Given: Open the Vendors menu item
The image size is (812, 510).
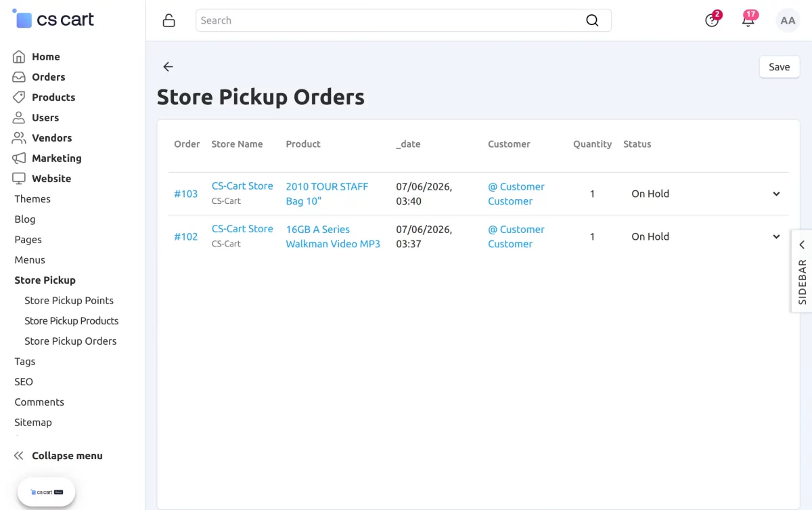Looking at the screenshot, I should 51,138.
